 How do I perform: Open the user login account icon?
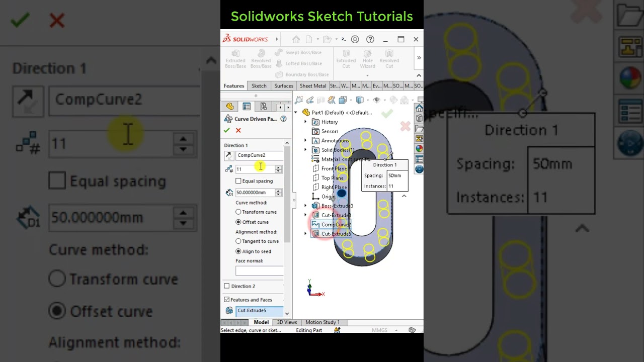(355, 39)
